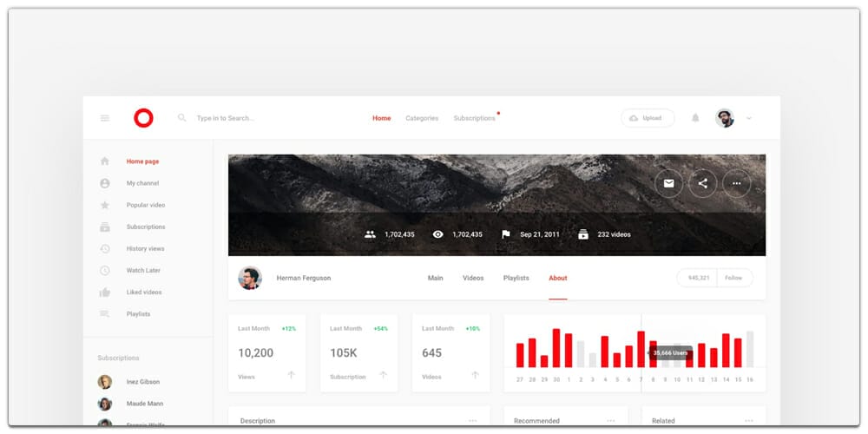Click the mail icon on banner
Screen dimensions: 868x434
[x=668, y=183]
